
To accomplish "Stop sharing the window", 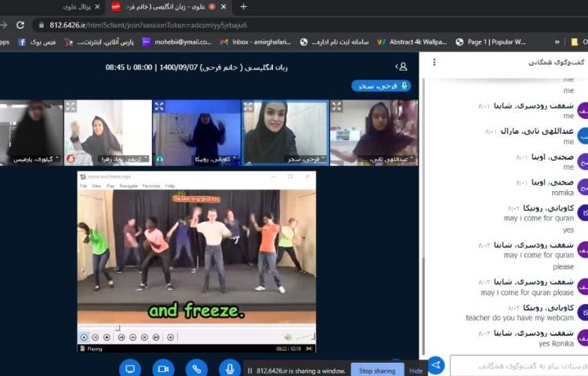I will (x=377, y=371).
